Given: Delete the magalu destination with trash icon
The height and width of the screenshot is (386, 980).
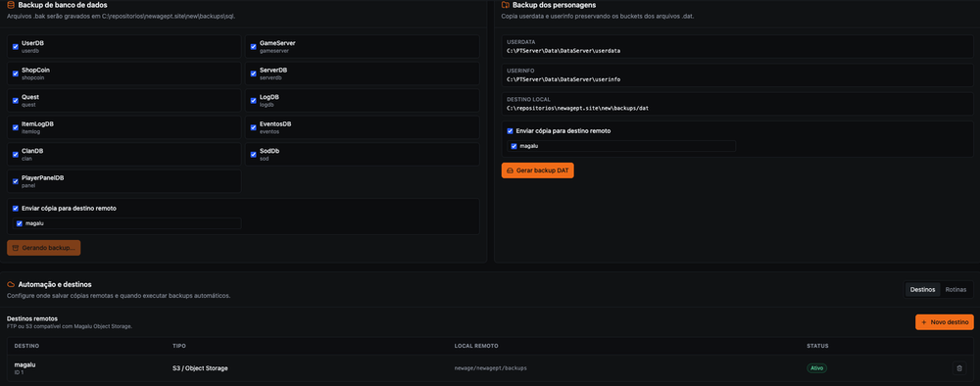Looking at the screenshot, I should 959,368.
